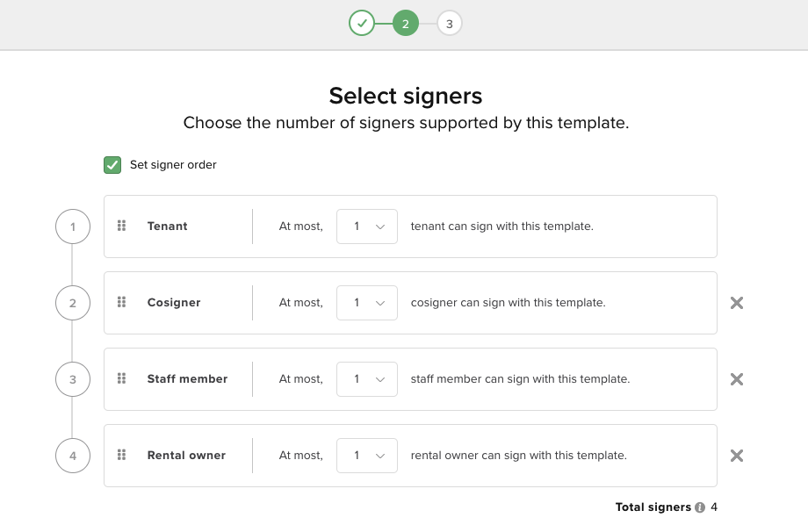The width and height of the screenshot is (808, 532).
Task: Remove the Cosigner signer row
Action: click(x=737, y=303)
